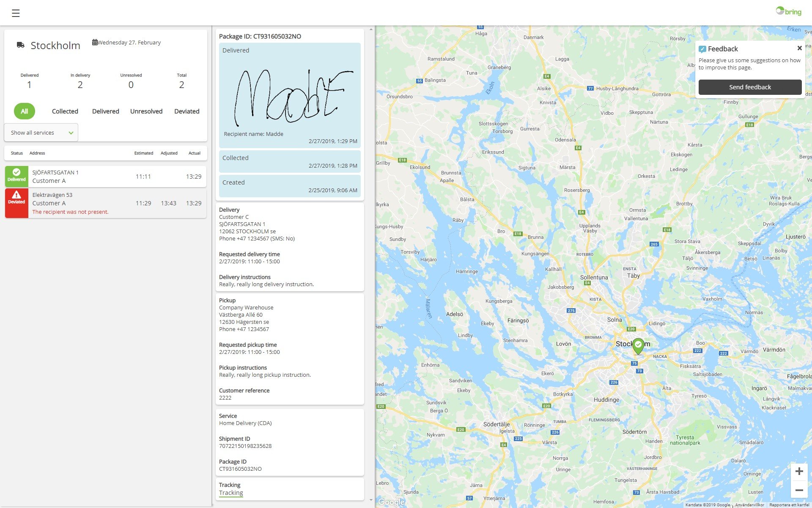Close the Feedback popup

[799, 48]
